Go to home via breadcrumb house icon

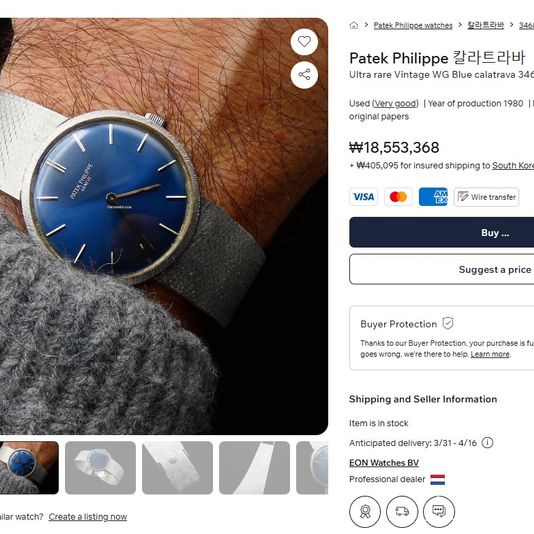click(354, 25)
